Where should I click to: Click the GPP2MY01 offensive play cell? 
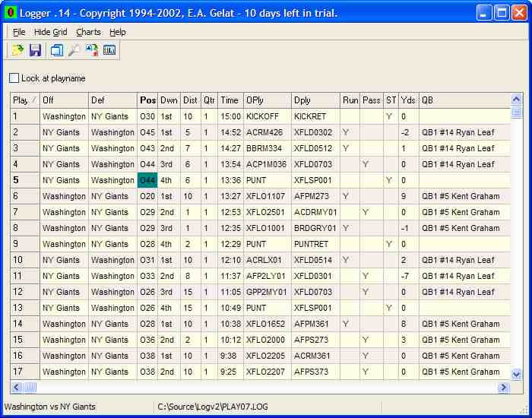coord(268,292)
